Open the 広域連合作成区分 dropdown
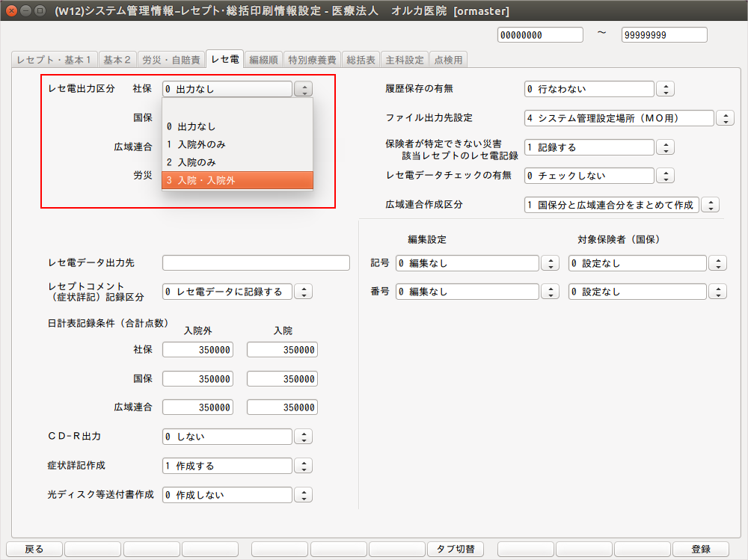Image resolution: width=748 pixels, height=560 pixels. pos(711,205)
